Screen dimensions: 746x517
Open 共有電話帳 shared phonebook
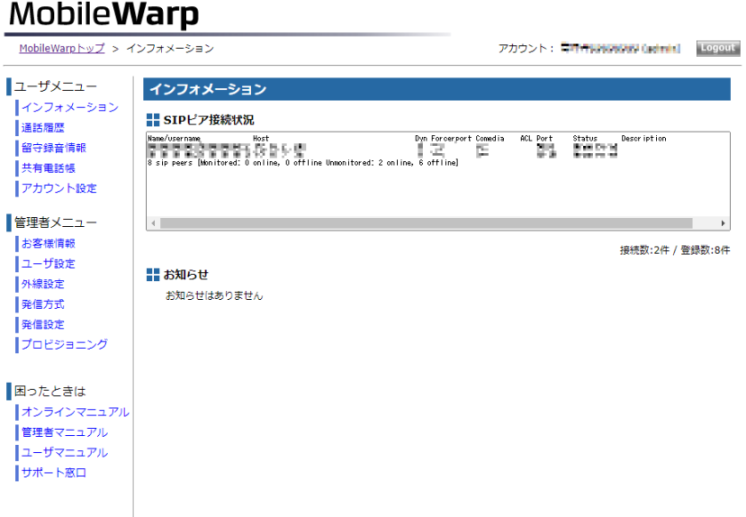pyautogui.click(x=48, y=168)
